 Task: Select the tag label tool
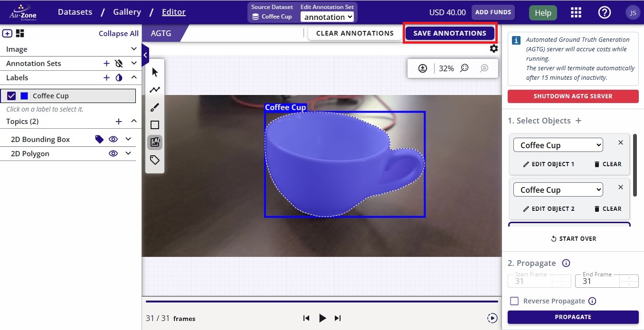(x=155, y=160)
